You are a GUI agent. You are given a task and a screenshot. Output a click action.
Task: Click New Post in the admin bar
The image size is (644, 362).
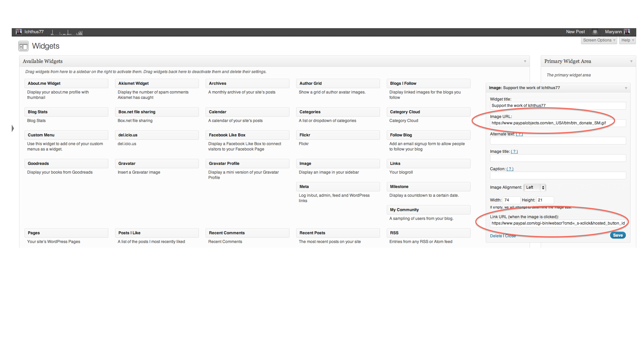pyautogui.click(x=575, y=32)
